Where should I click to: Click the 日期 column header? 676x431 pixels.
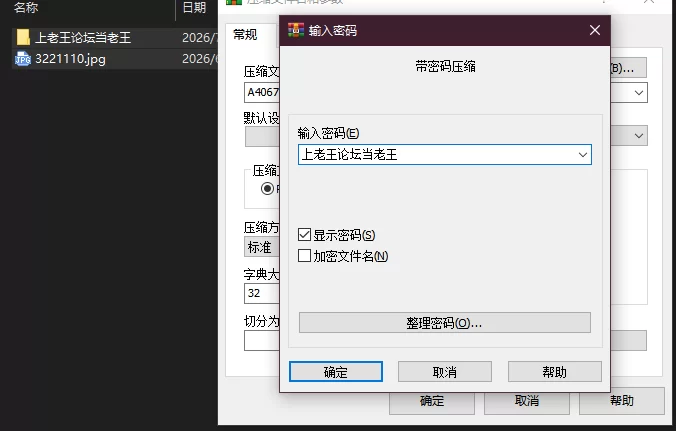click(x=194, y=7)
